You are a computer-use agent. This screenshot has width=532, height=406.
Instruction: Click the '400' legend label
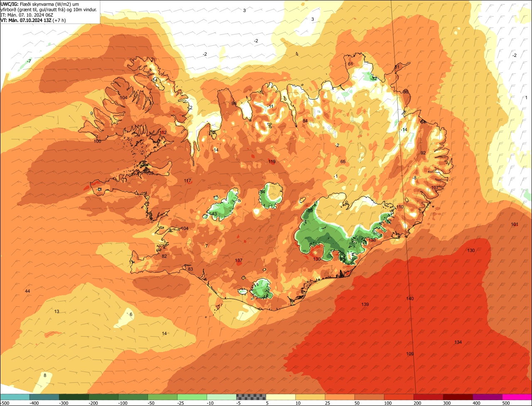coord(477,403)
